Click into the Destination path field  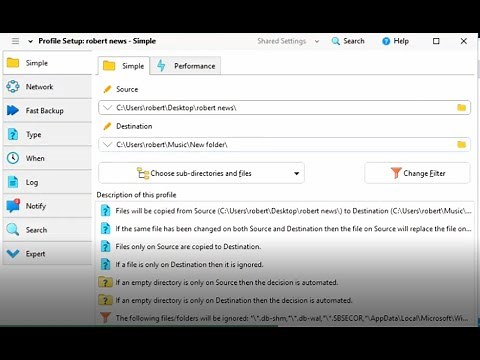[284, 145]
